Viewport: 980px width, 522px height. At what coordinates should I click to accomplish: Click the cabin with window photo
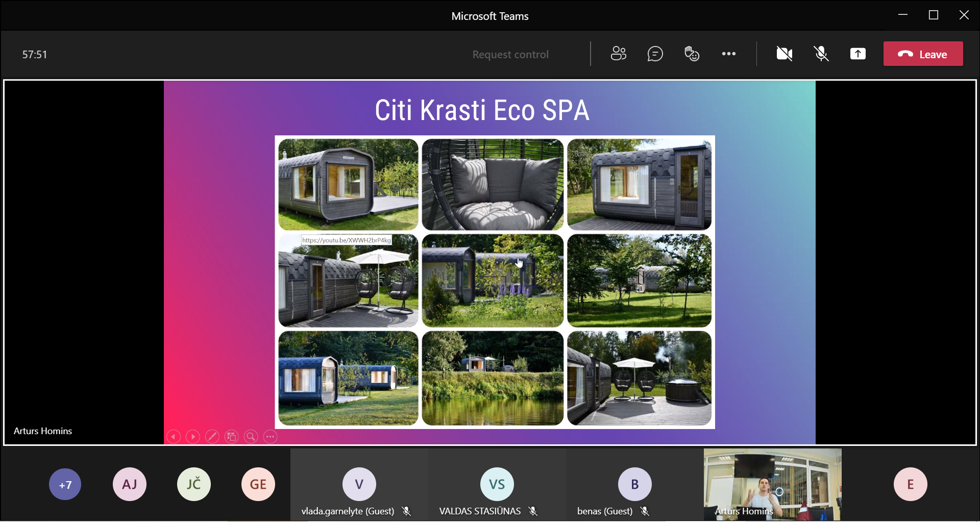348,184
